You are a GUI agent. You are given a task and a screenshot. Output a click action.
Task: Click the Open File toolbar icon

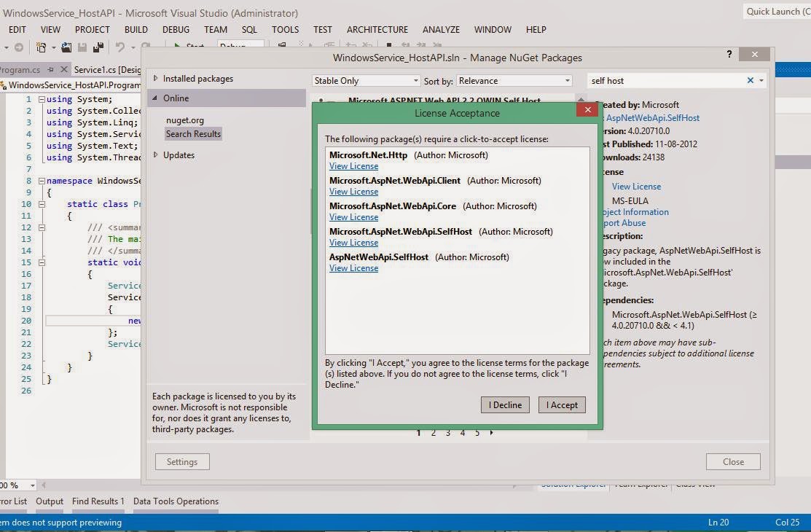66,47
